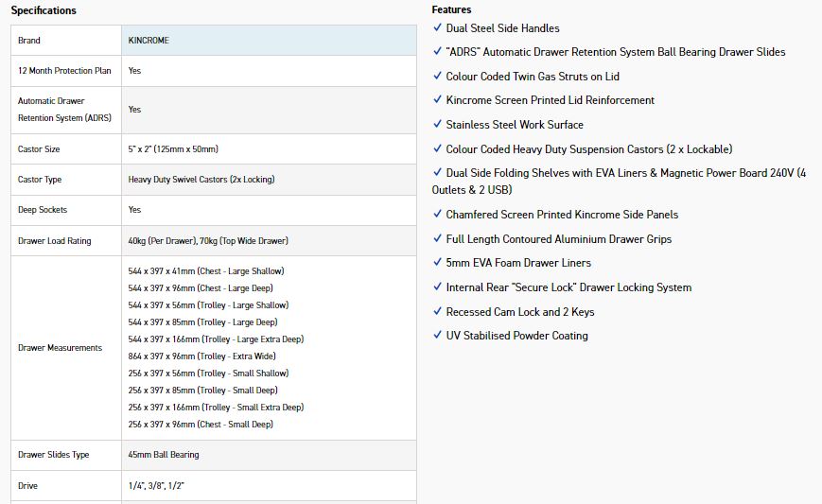
Task: Click the Specifications heading
Action: (44, 10)
